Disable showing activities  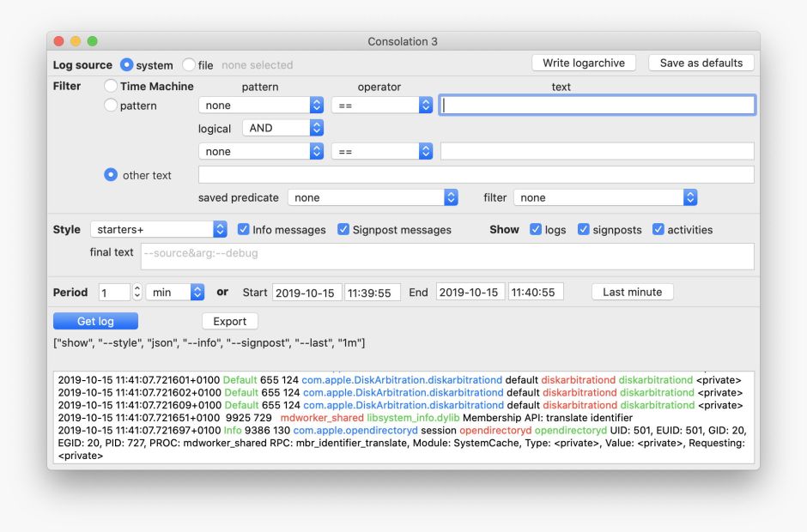click(658, 230)
